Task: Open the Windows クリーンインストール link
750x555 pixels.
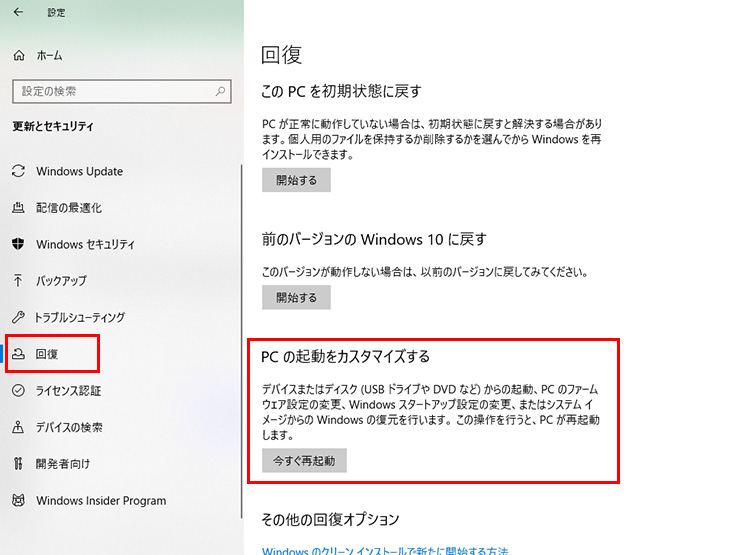Action: (x=385, y=550)
